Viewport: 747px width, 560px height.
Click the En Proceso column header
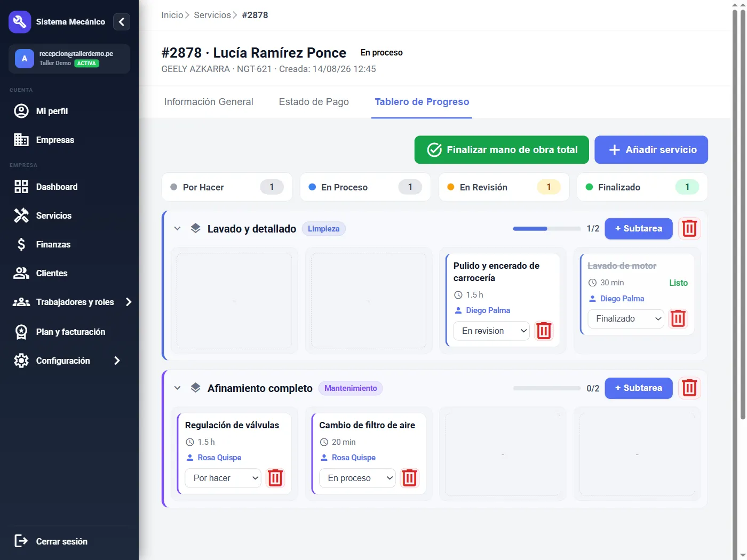pyautogui.click(x=365, y=187)
